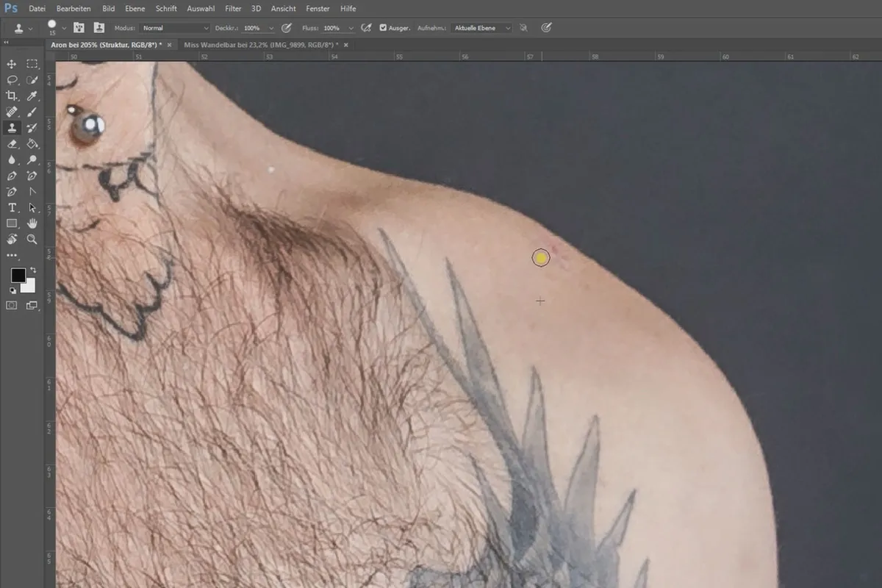The image size is (882, 588).
Task: Select the Crop tool
Action: point(12,96)
